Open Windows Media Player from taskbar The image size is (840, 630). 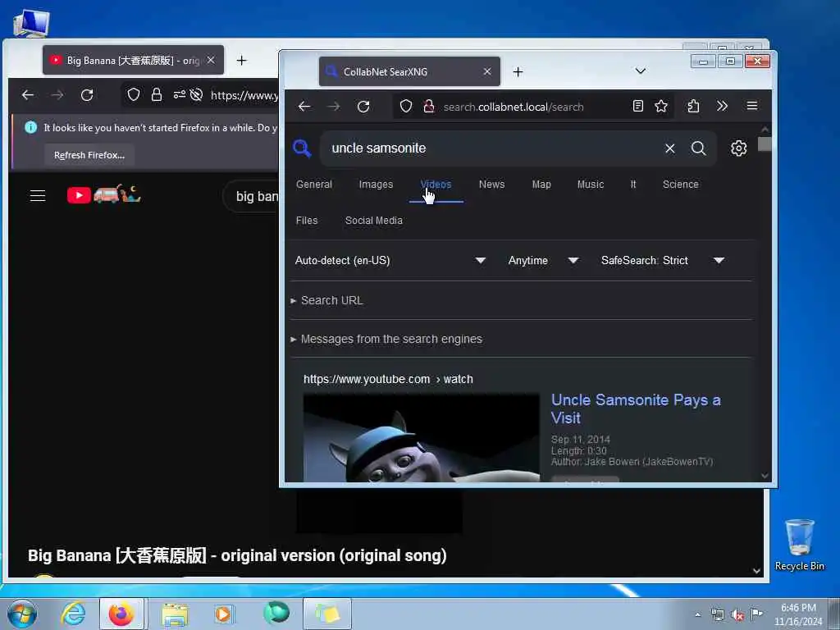224,614
